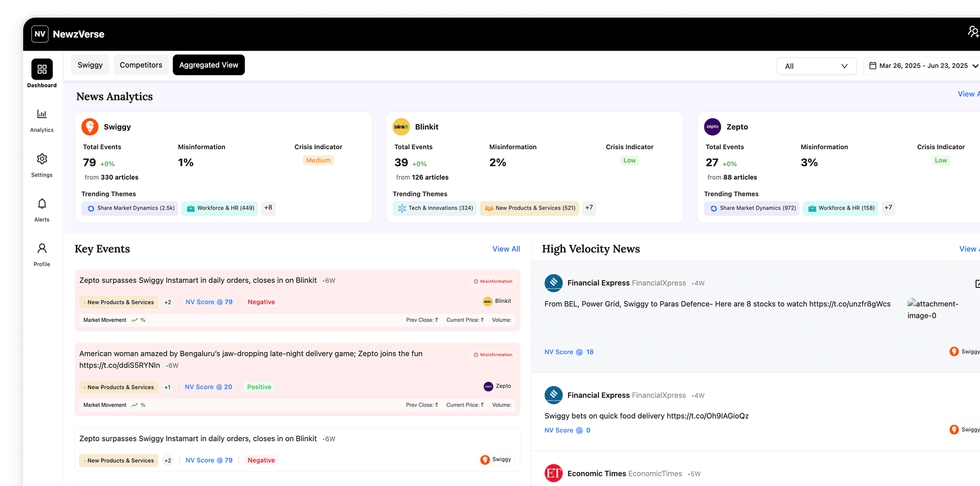Click Blinkit's 'from 126 articles' text

coord(422,177)
